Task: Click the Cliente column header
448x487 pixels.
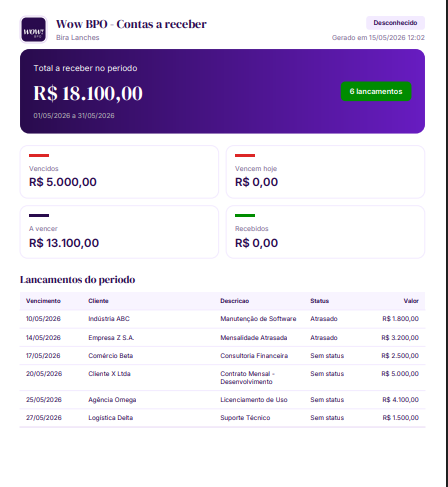Action: (98, 301)
